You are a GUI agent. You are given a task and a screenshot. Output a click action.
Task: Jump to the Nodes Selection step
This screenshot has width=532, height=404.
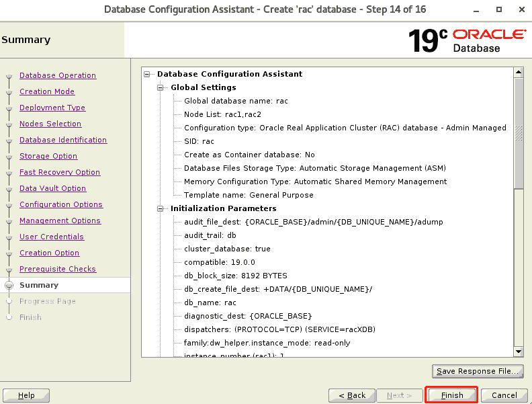coord(50,124)
